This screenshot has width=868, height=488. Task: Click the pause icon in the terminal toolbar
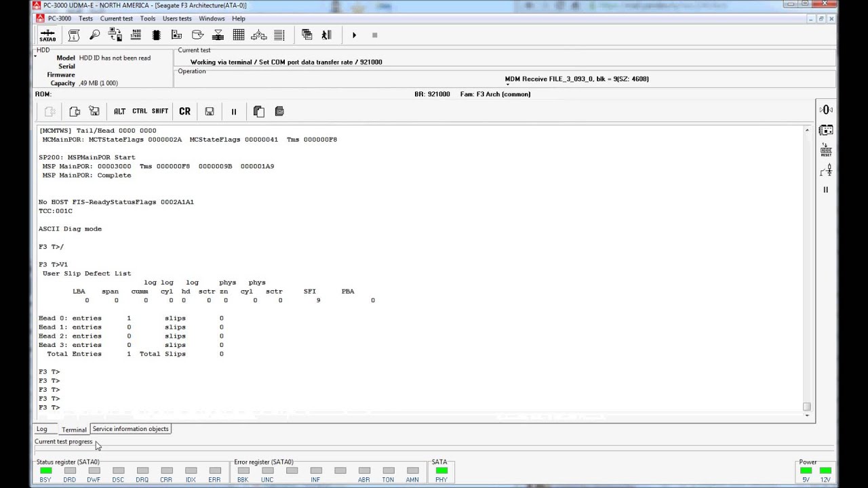tap(234, 111)
